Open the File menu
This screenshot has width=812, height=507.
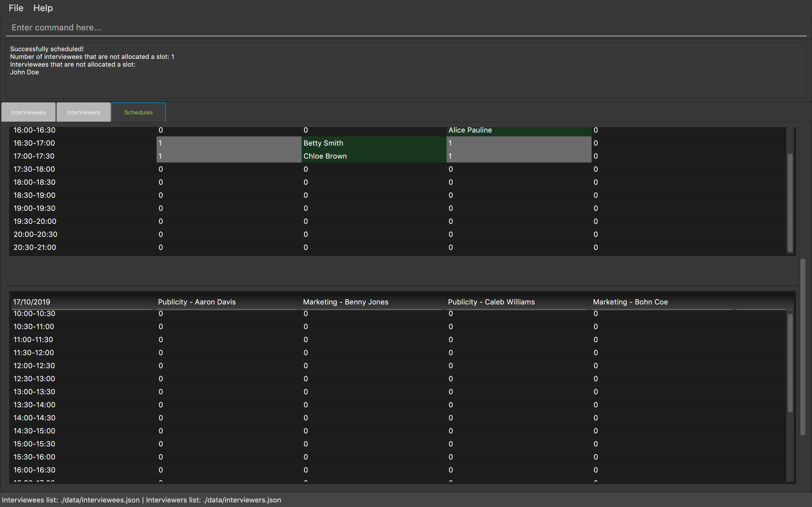pyautogui.click(x=16, y=8)
